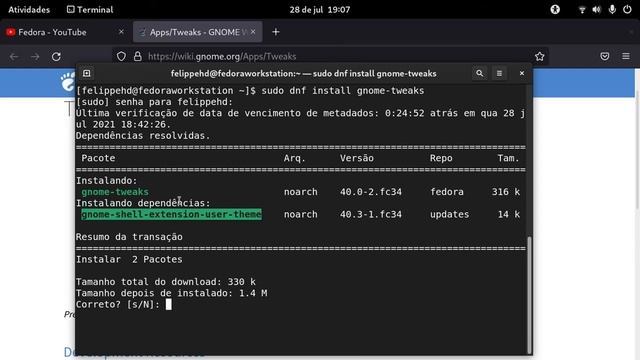The height and width of the screenshot is (360, 640).
Task: Open the Pocket save icon
Action: click(x=605, y=56)
